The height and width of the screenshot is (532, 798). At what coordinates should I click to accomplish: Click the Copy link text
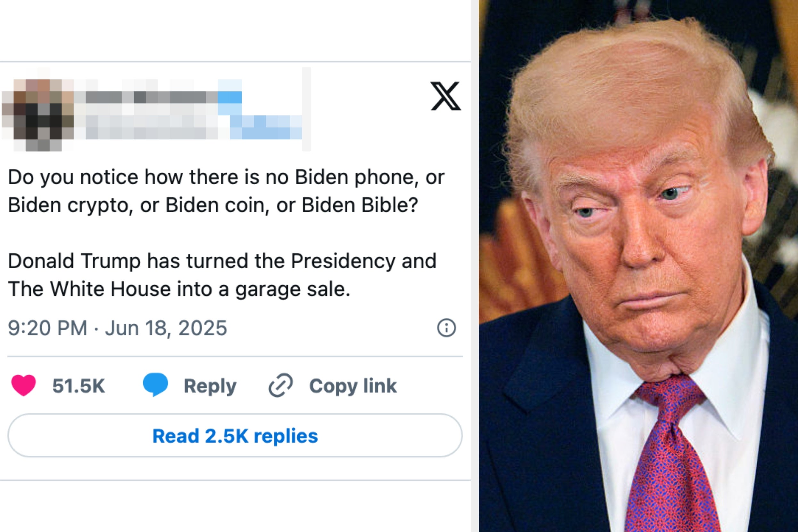tap(353, 386)
